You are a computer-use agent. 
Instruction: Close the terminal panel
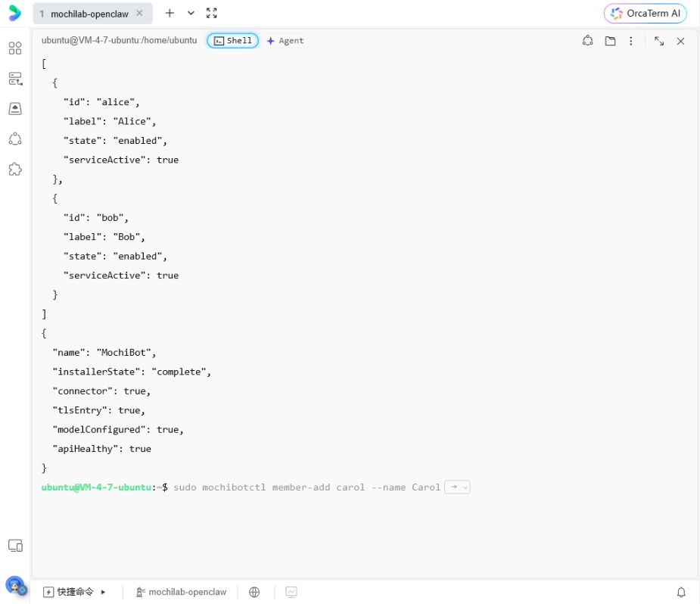(x=680, y=41)
